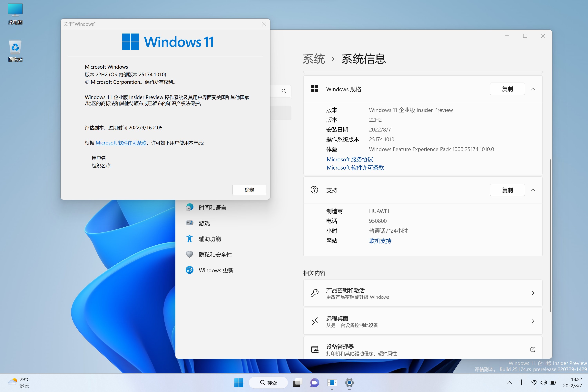
Task: Select the 电话 value 950800
Action: coord(378,221)
